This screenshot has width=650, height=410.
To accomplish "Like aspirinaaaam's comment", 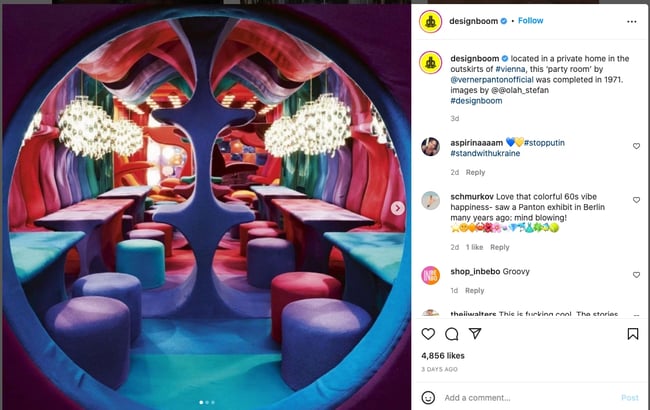I will click(x=636, y=146).
